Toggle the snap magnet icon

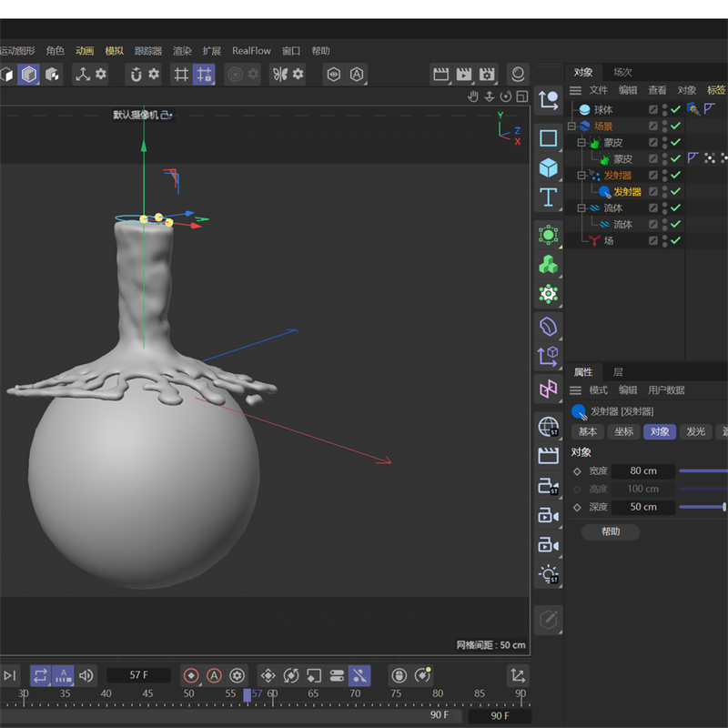pyautogui.click(x=135, y=75)
